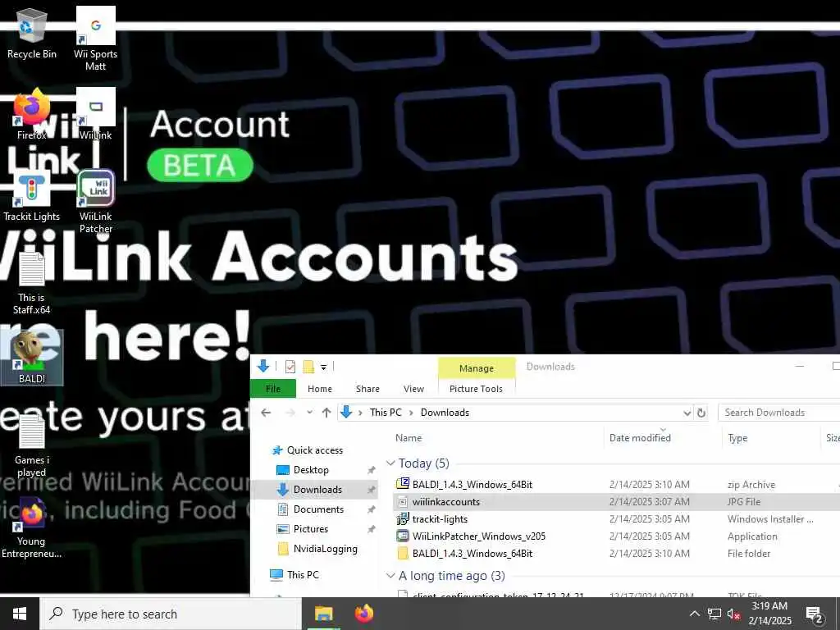
Task: Open the Action Center notifications icon
Action: tap(815, 614)
